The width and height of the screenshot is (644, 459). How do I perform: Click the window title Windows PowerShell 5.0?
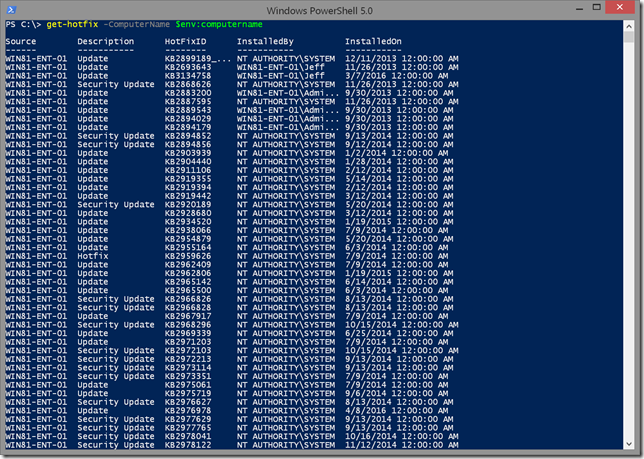[320, 11]
